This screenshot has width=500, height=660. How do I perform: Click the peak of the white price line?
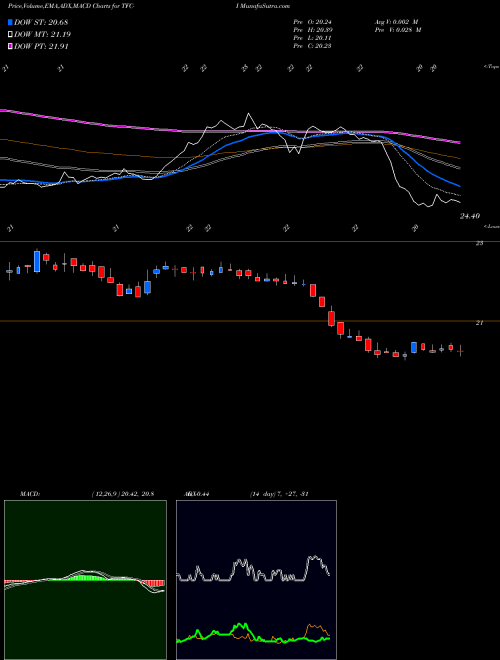[x=248, y=113]
